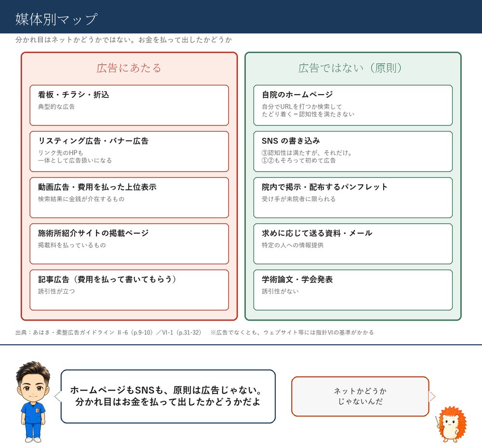Image resolution: width=482 pixels, height=448 pixels.
Task: Click the note starting 自分でURLを打つか検索して
Action: (308, 110)
